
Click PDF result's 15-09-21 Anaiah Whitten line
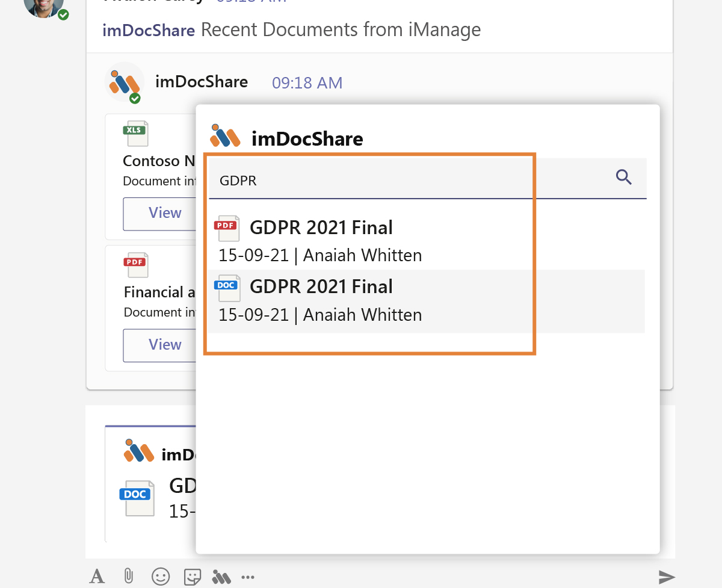click(320, 255)
